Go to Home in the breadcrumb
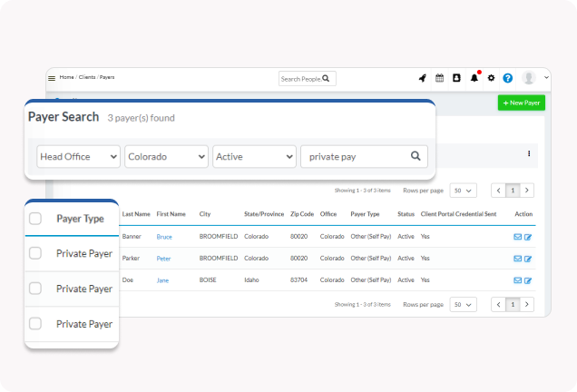This screenshot has width=577, height=392. pyautogui.click(x=66, y=78)
